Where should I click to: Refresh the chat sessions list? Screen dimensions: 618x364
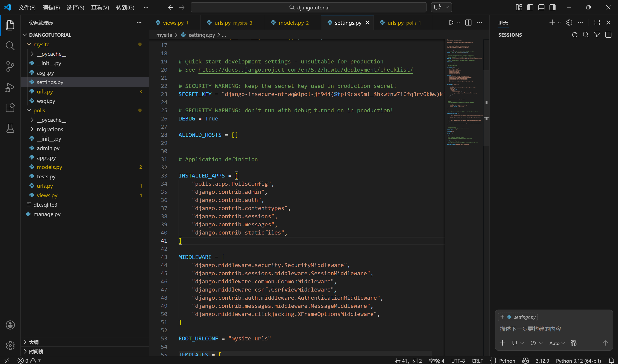pos(575,35)
